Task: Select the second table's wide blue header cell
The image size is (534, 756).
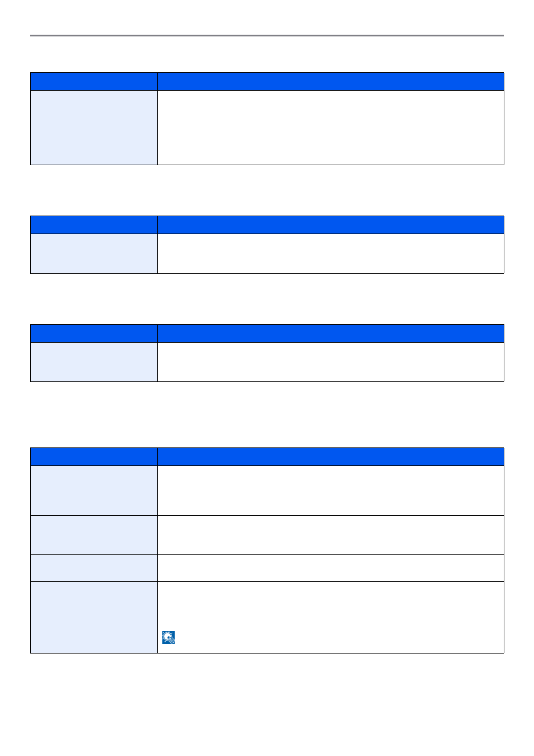Action: pyautogui.click(x=331, y=225)
